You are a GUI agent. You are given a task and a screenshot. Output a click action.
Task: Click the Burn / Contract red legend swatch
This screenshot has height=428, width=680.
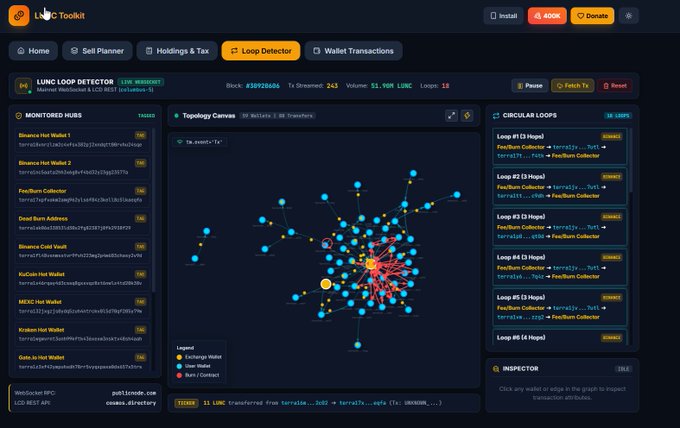pos(179,375)
